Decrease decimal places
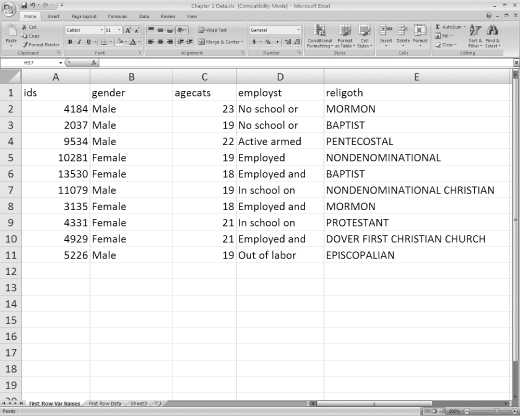Viewport: 520px width, 416px height. point(297,42)
